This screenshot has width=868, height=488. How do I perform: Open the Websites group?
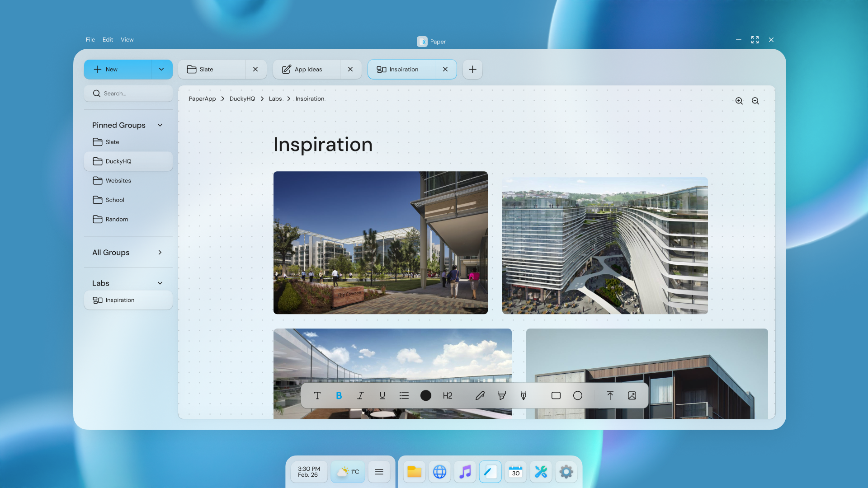pyautogui.click(x=128, y=181)
